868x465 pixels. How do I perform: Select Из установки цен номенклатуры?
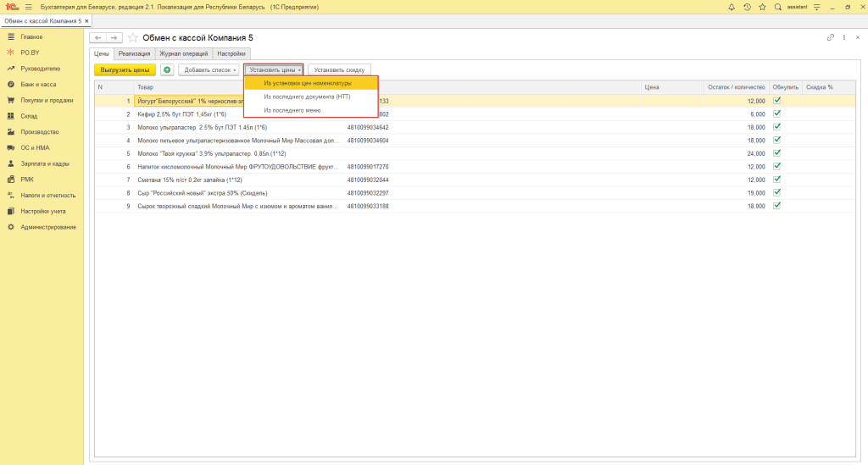[x=310, y=83]
